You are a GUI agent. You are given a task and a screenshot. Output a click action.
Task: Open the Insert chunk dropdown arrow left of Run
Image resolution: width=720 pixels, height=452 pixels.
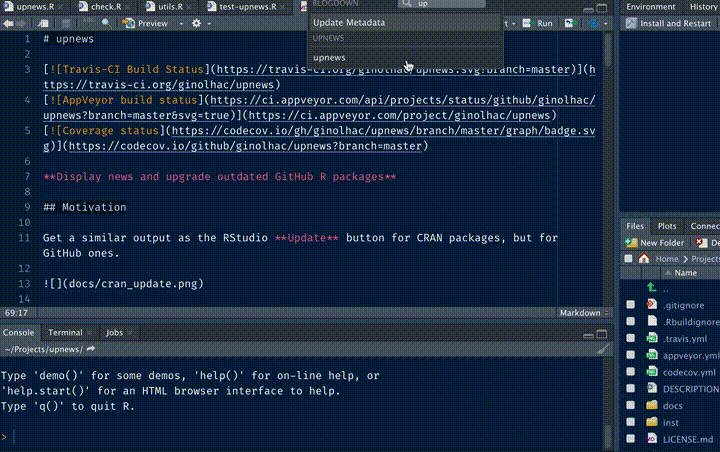point(513,23)
